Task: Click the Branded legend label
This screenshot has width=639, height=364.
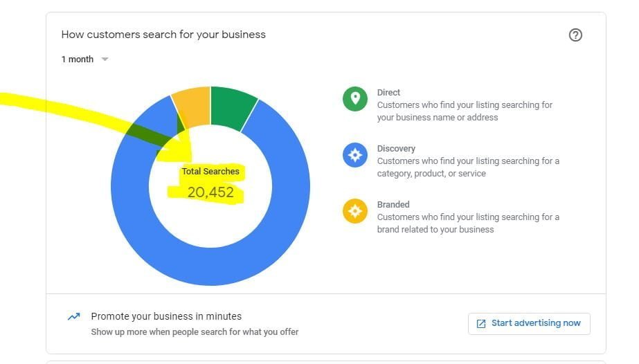Action: (393, 204)
